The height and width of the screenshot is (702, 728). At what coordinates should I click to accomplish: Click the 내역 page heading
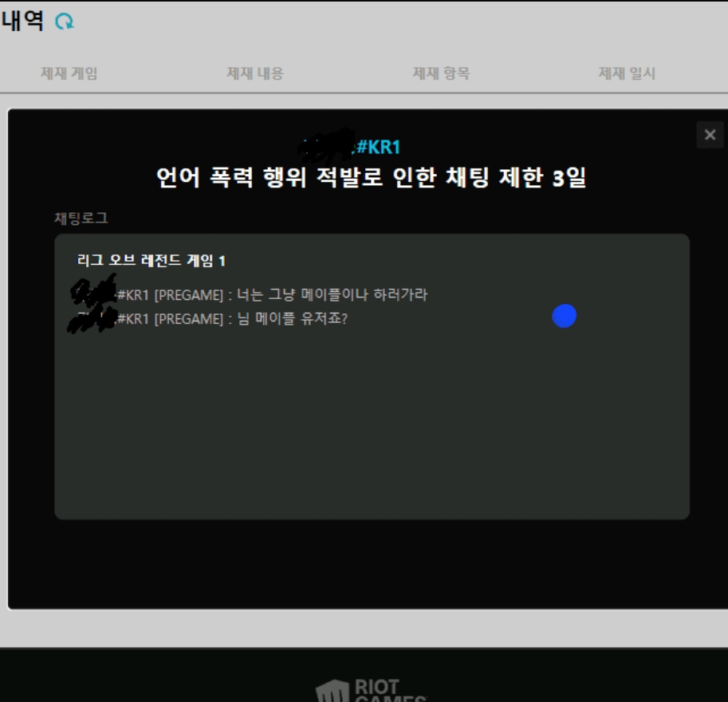coord(22,21)
